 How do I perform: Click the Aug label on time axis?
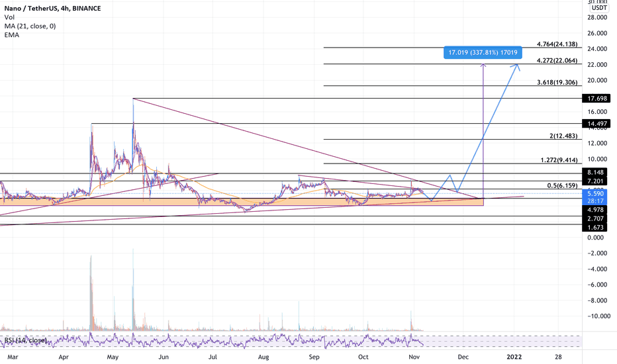263,357
